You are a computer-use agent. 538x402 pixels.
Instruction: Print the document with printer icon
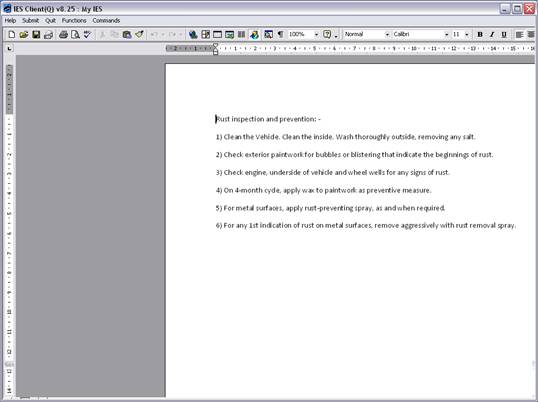pos(63,34)
